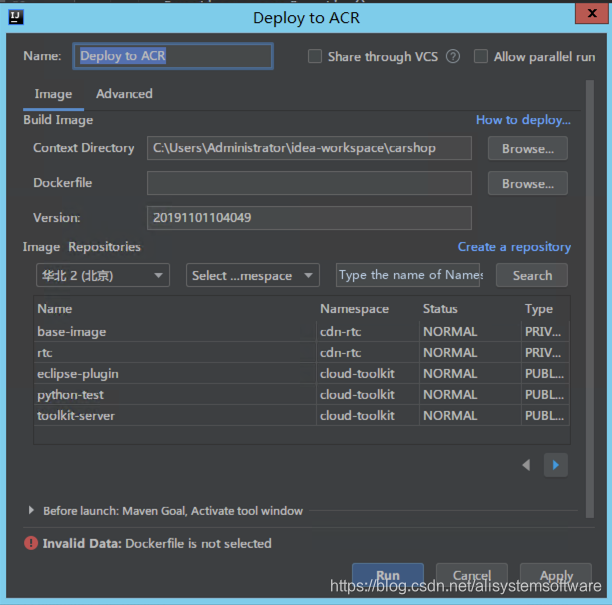The width and height of the screenshot is (612, 605).
Task: Select the eclipse-plugin repository row
Action: tap(301, 374)
